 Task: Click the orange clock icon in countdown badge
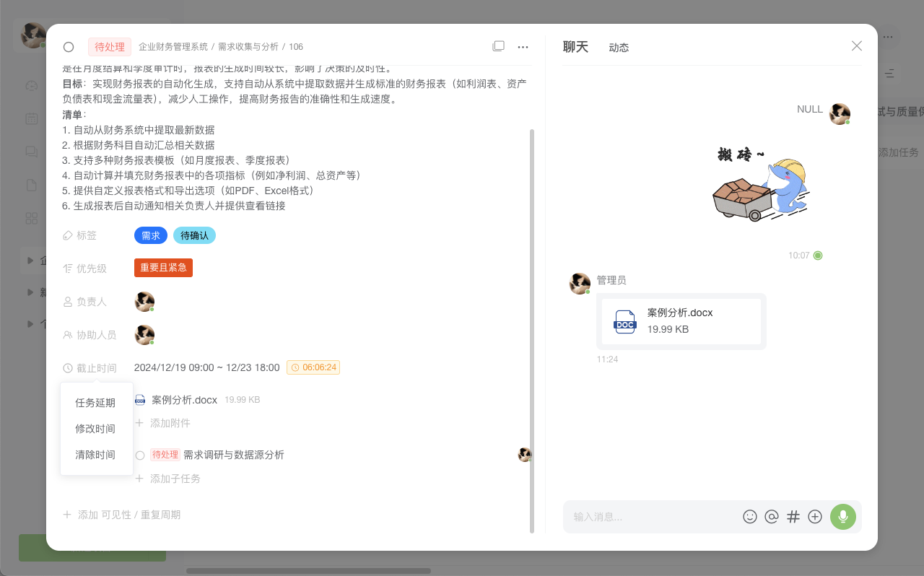(295, 367)
